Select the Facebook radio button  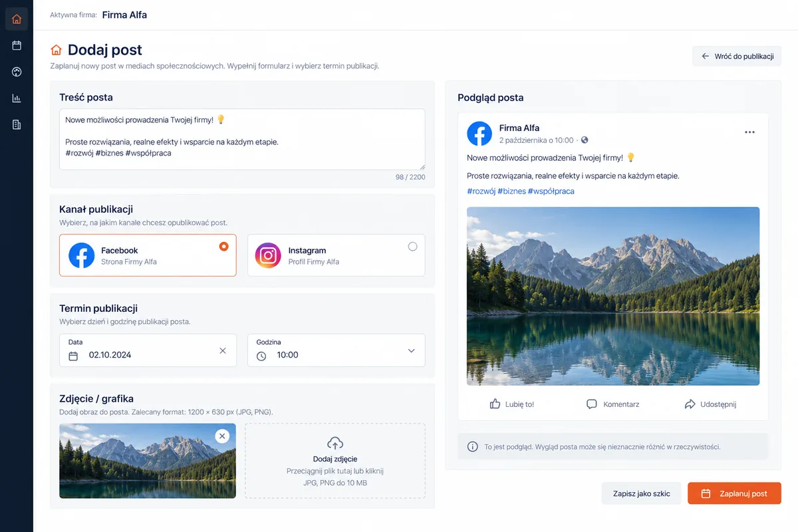click(x=224, y=246)
